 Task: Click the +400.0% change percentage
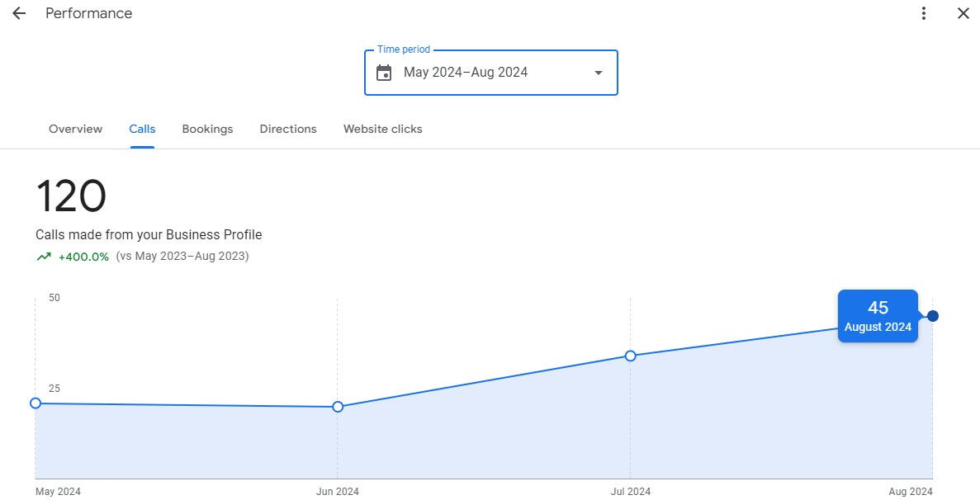click(x=83, y=257)
